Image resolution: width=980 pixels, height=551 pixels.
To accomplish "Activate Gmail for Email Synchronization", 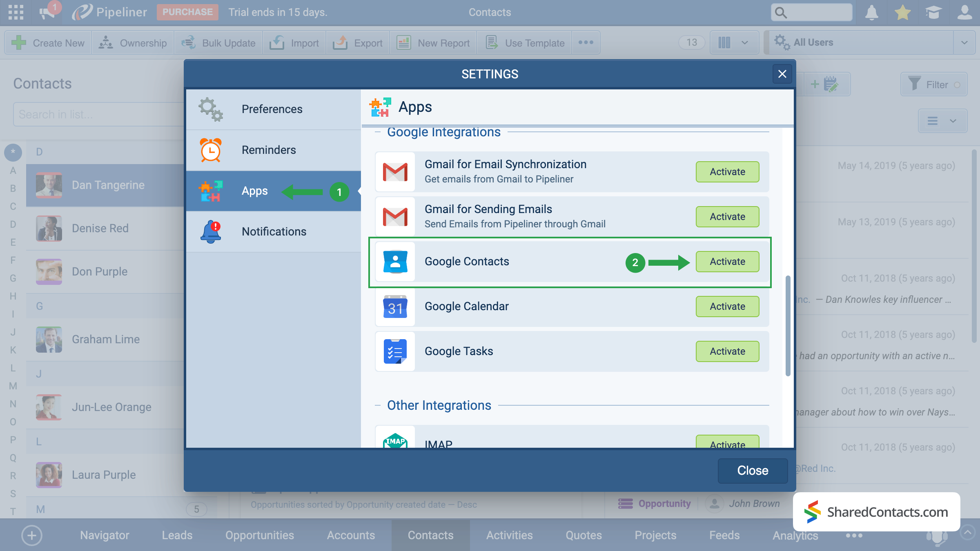I will pyautogui.click(x=727, y=172).
